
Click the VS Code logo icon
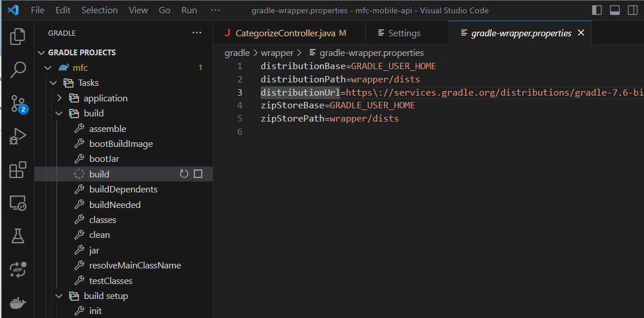(x=13, y=10)
